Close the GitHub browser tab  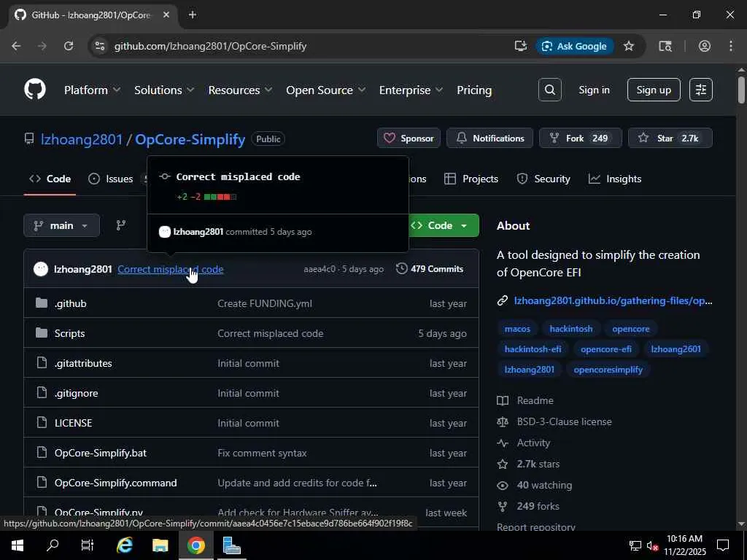166,15
